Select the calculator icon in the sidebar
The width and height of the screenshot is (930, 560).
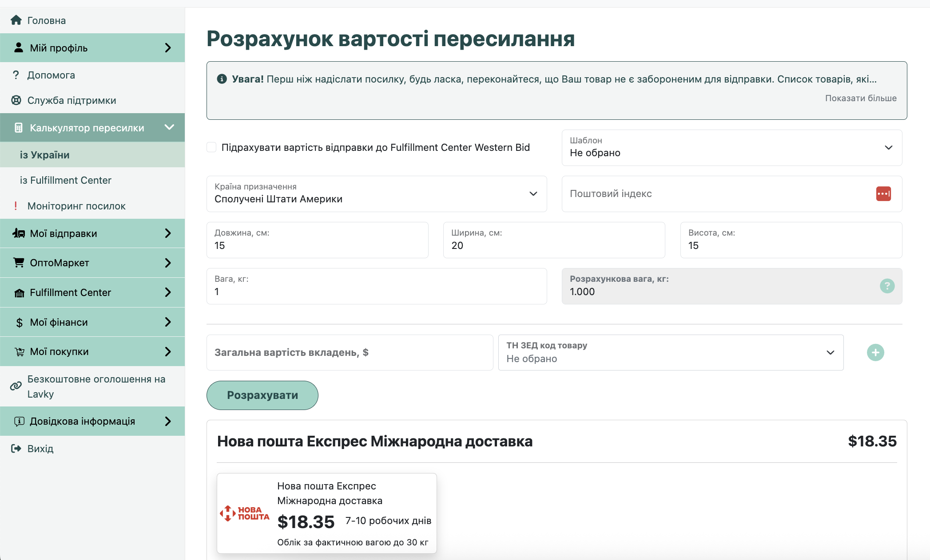click(x=18, y=127)
